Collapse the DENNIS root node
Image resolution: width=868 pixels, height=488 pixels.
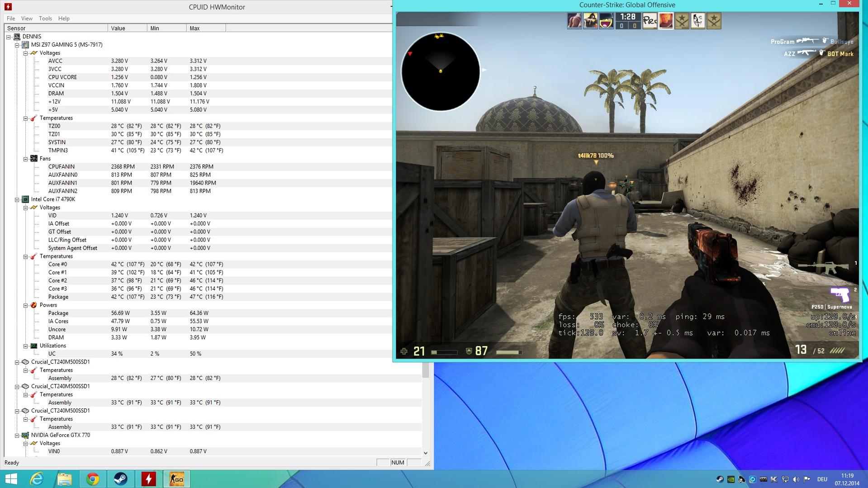(9, 37)
